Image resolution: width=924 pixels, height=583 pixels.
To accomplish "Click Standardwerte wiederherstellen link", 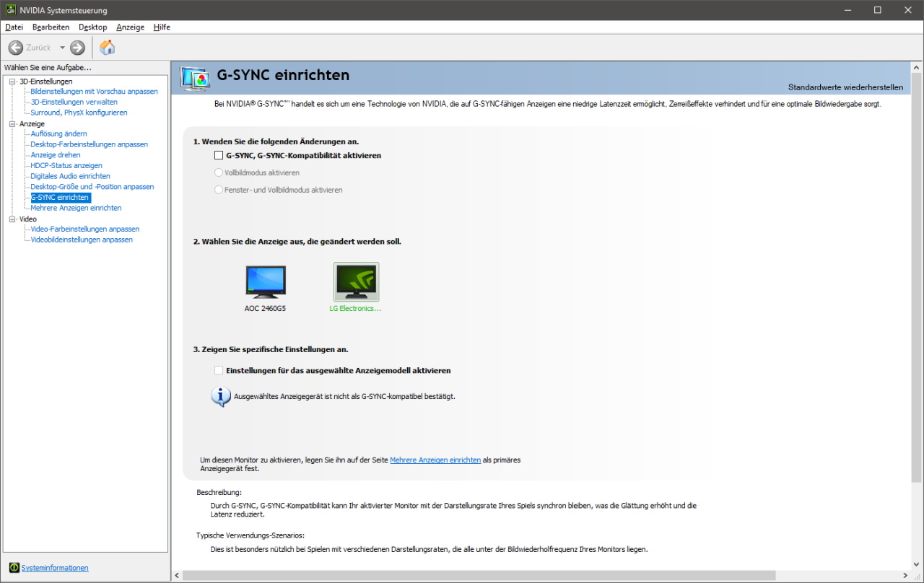I will [845, 87].
